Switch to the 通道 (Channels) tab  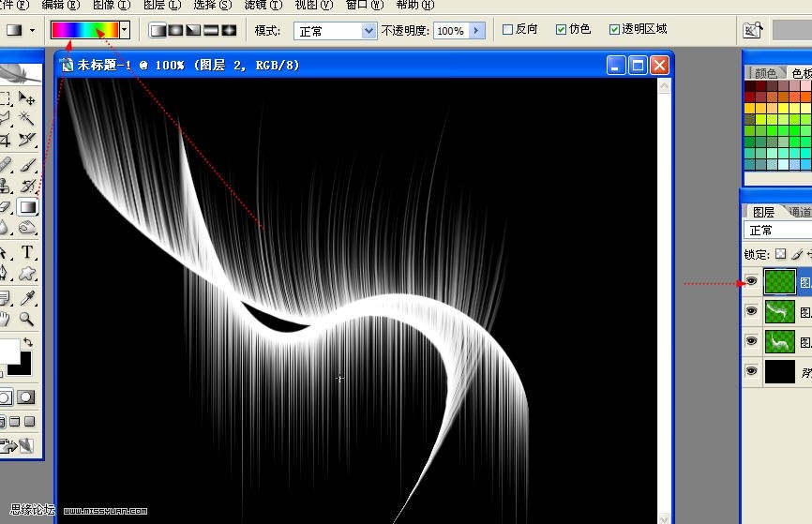coord(800,212)
